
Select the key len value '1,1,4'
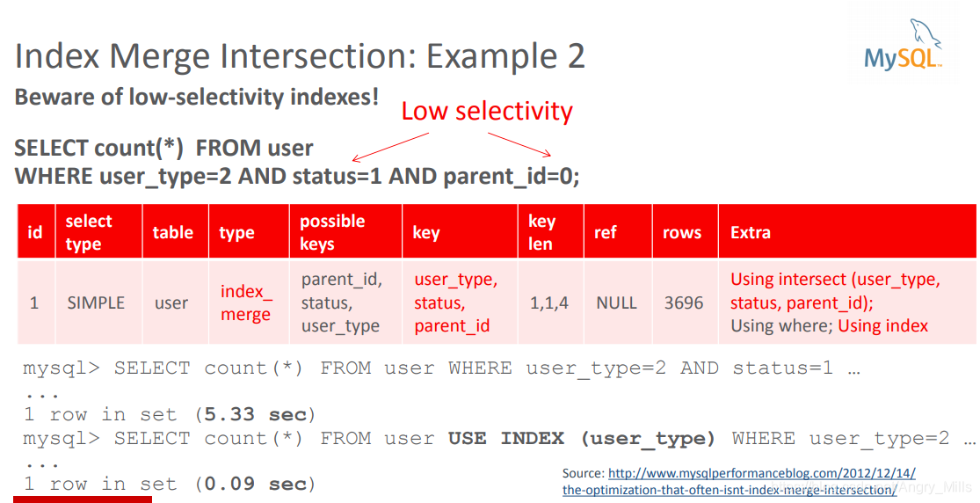(549, 303)
